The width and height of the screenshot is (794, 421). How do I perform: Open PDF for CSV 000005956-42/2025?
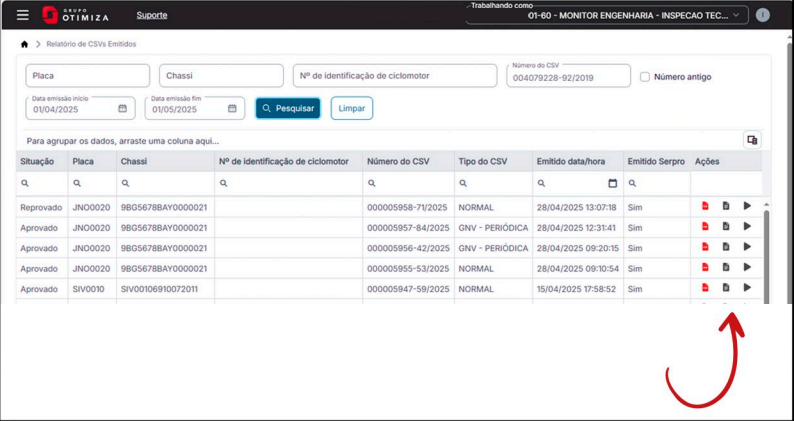[705, 247]
